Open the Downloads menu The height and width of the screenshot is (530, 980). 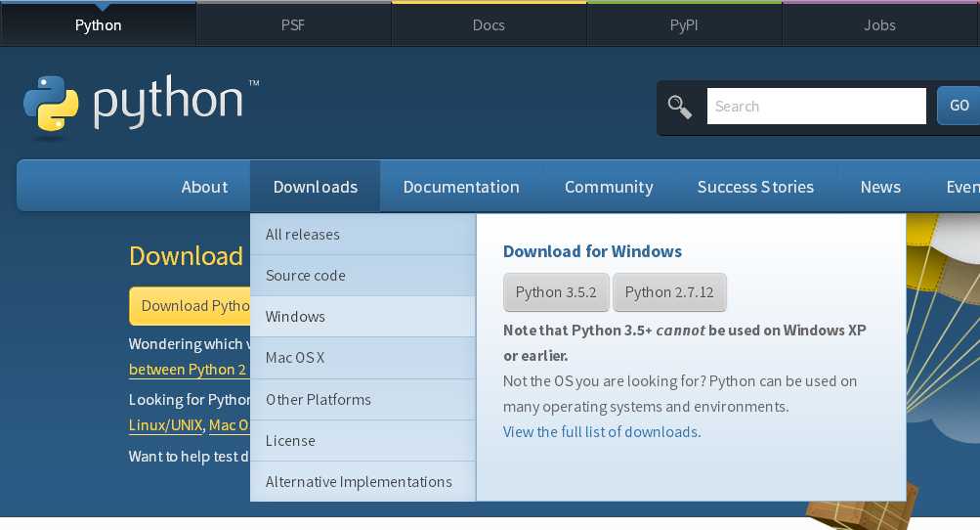tap(315, 187)
